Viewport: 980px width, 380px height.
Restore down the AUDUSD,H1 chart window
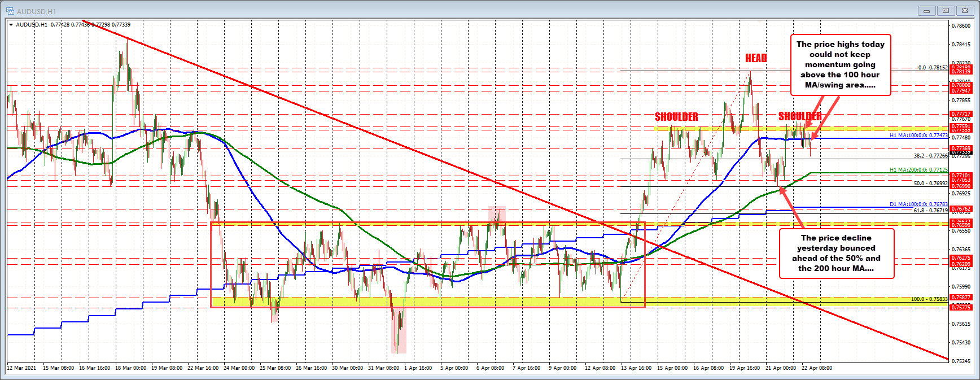(x=946, y=10)
